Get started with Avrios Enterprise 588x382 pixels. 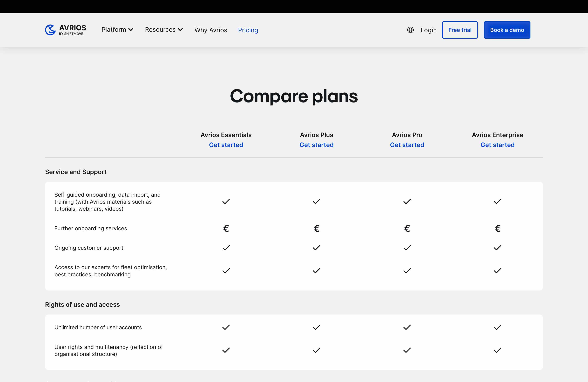[497, 145]
